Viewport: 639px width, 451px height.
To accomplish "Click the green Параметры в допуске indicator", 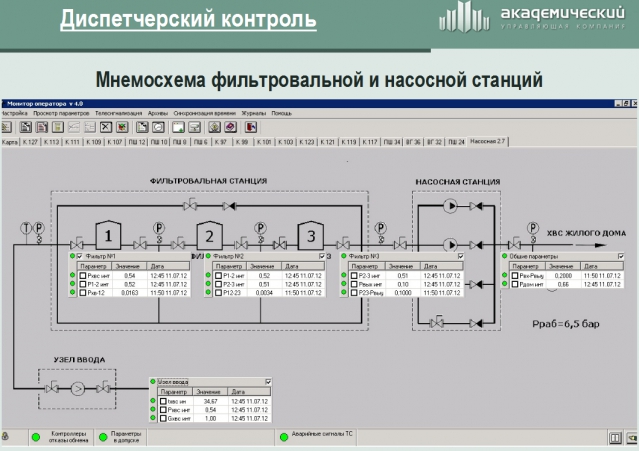I will point(103,437).
